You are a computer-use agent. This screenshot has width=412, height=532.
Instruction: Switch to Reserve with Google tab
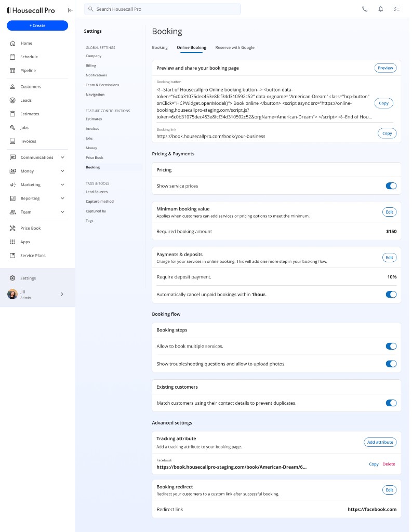[235, 47]
